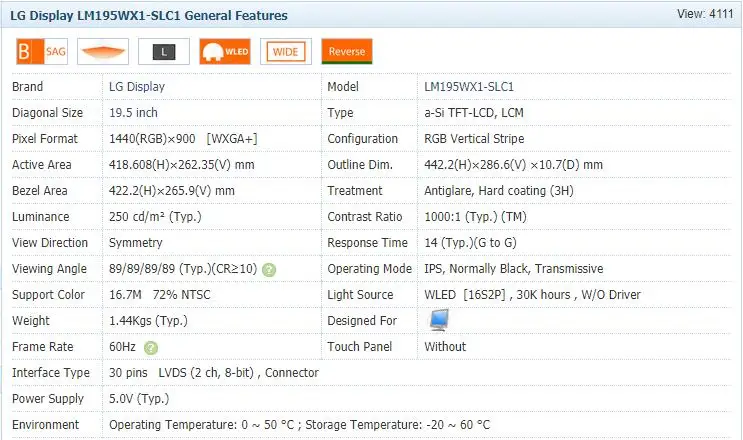The image size is (743, 440).
Task: Click support color '16.7M' value
Action: click(x=125, y=295)
